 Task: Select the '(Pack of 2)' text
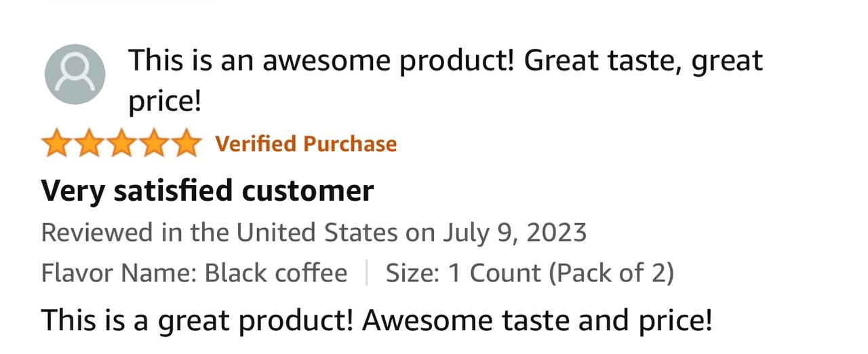click(610, 273)
